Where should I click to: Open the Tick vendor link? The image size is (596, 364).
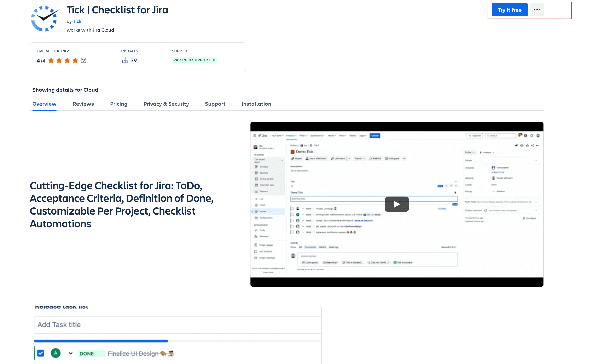tap(77, 21)
